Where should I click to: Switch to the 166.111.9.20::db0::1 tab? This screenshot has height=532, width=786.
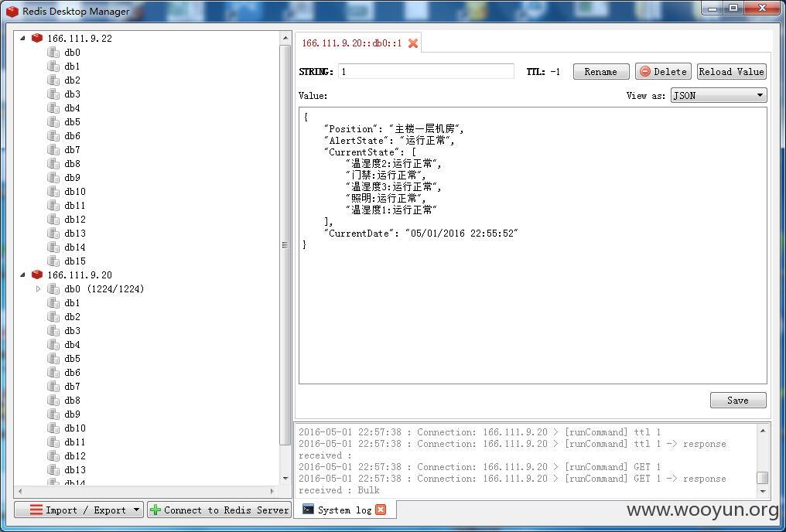pyautogui.click(x=358, y=43)
